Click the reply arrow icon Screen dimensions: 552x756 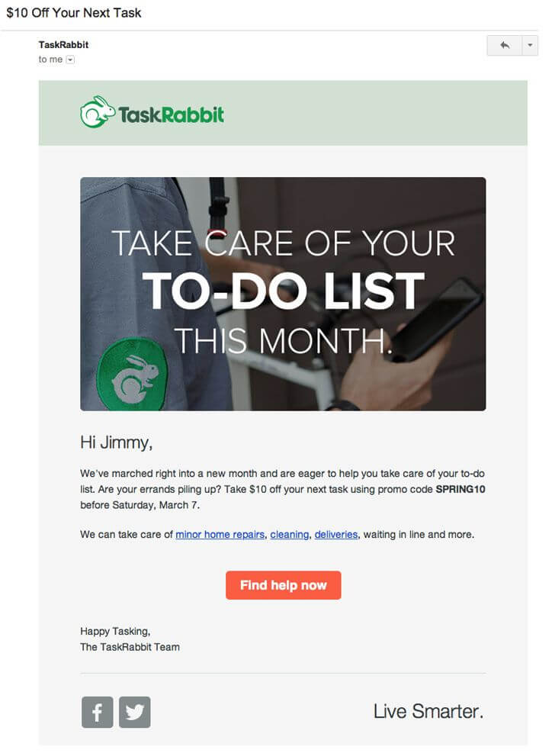click(x=504, y=45)
